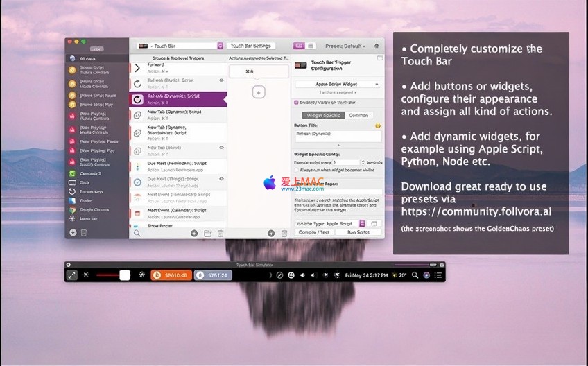Click the plus box to add an action
Screen dimensions: 588x366
click(x=259, y=92)
